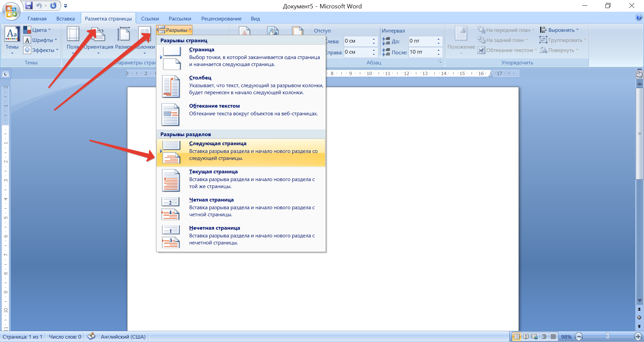Open the round Office button menu

click(11, 11)
